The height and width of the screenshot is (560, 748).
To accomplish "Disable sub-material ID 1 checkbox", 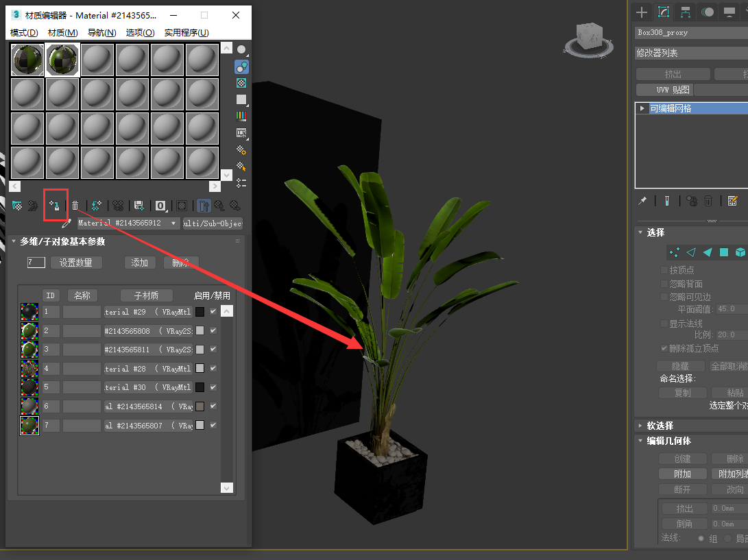I will [x=213, y=312].
